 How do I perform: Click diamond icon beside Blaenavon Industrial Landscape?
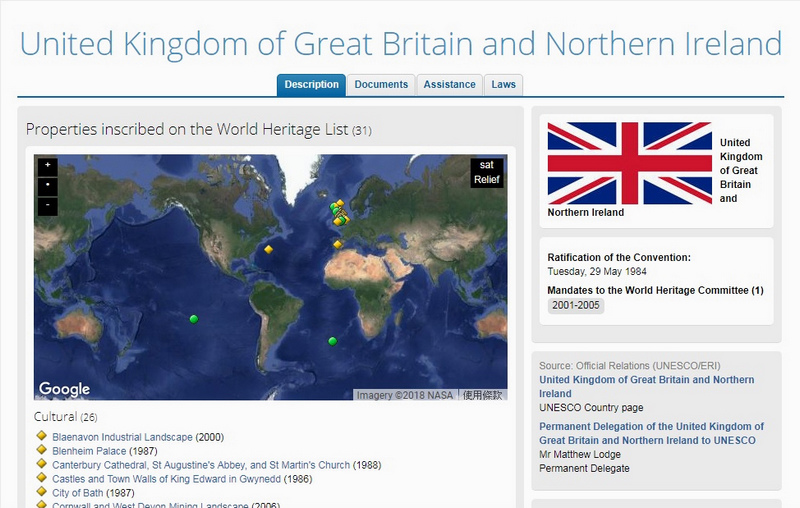(x=42, y=436)
